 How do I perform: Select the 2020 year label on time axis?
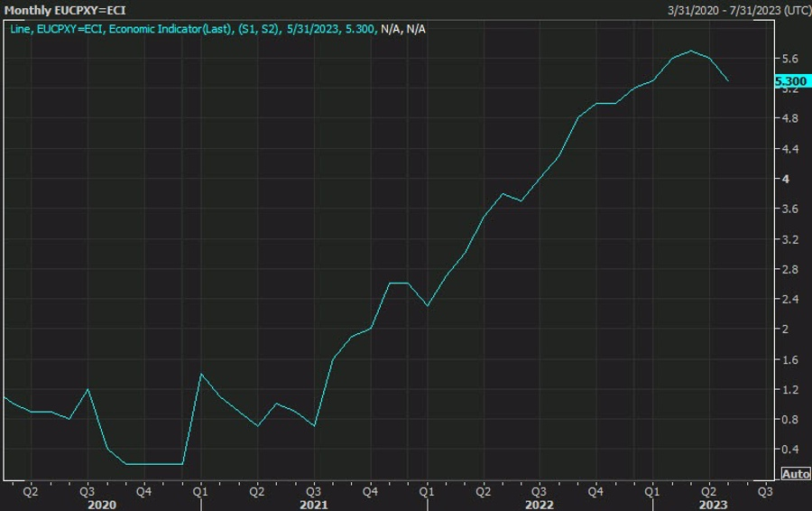pos(100,505)
